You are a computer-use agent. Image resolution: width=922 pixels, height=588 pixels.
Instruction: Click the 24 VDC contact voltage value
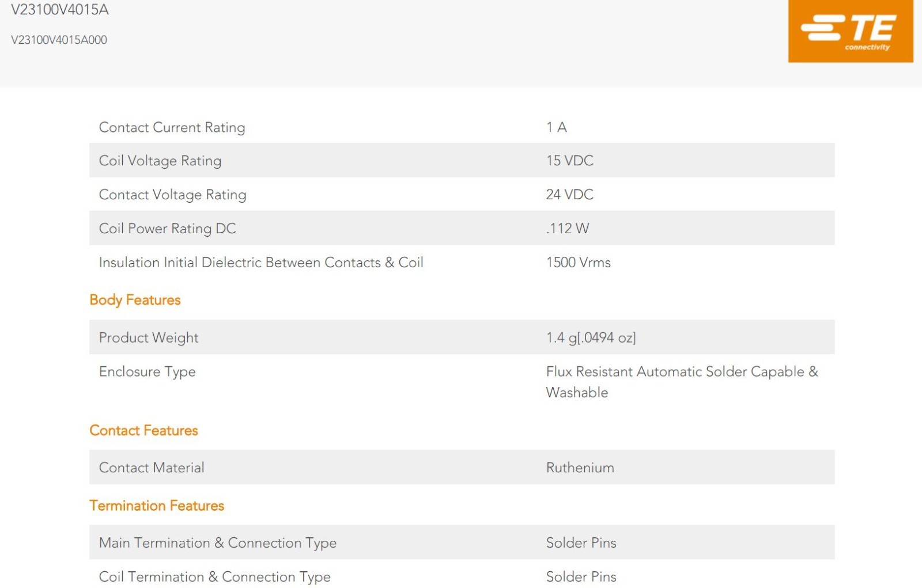[570, 194]
